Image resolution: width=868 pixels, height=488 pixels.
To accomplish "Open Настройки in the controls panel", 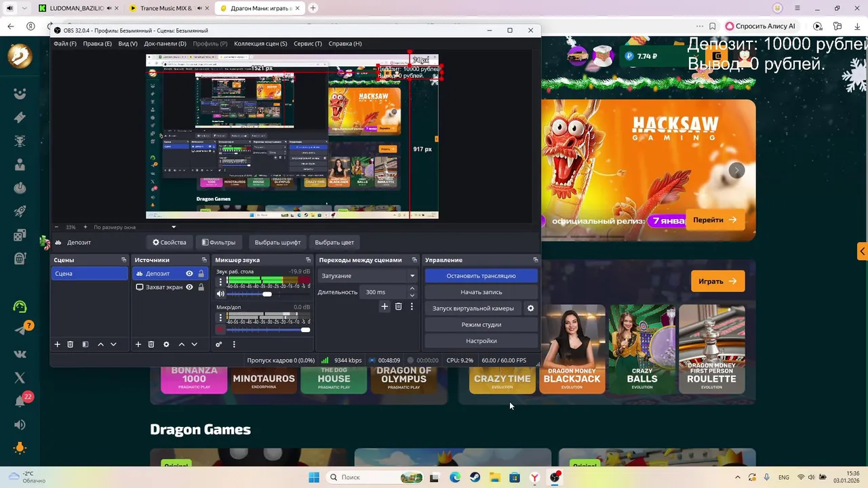I will point(481,341).
